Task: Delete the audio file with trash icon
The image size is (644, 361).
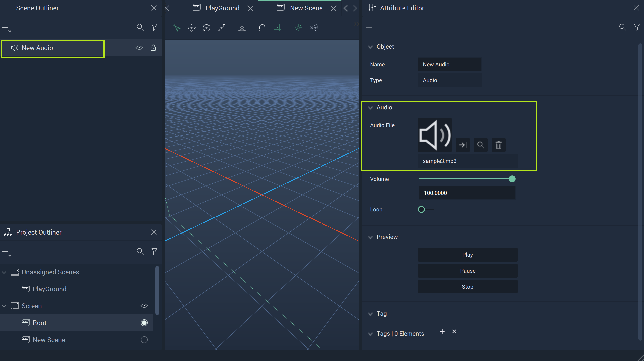Action: 498,145
